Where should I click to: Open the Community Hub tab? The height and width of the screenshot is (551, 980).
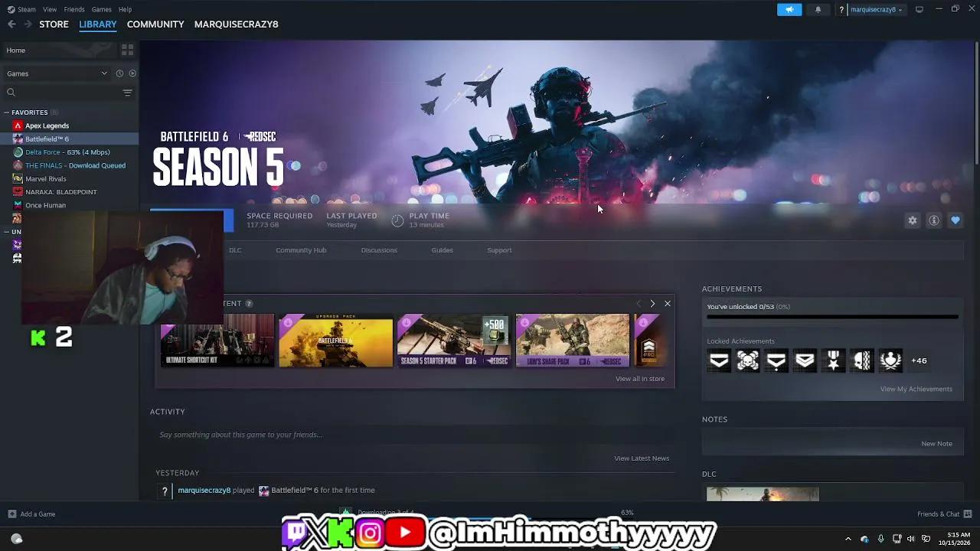[x=301, y=250]
